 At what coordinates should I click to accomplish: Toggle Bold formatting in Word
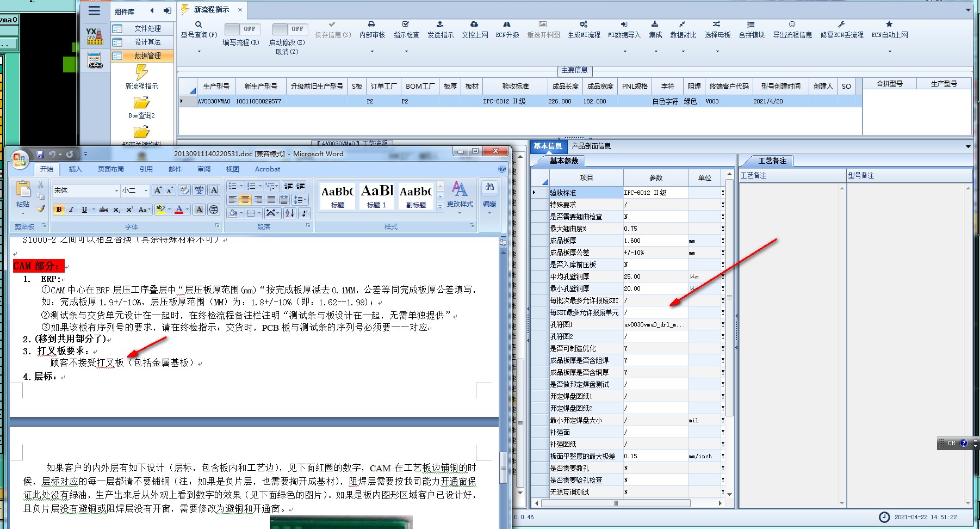(59, 210)
